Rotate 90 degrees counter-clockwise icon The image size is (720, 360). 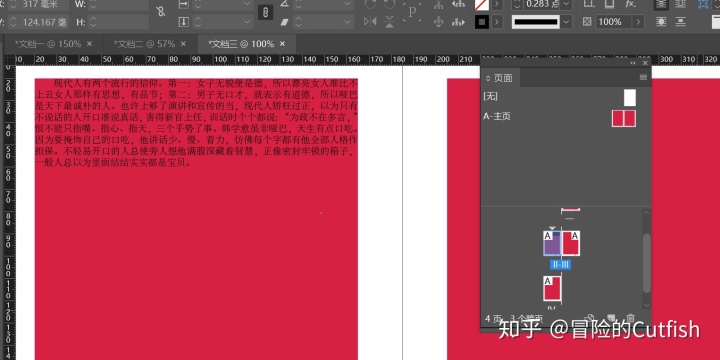click(x=389, y=4)
